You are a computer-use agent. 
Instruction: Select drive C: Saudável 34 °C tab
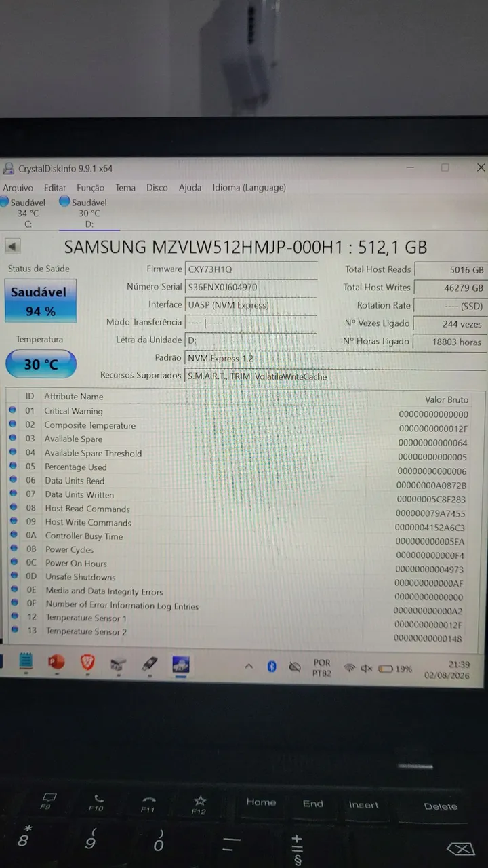point(24,213)
